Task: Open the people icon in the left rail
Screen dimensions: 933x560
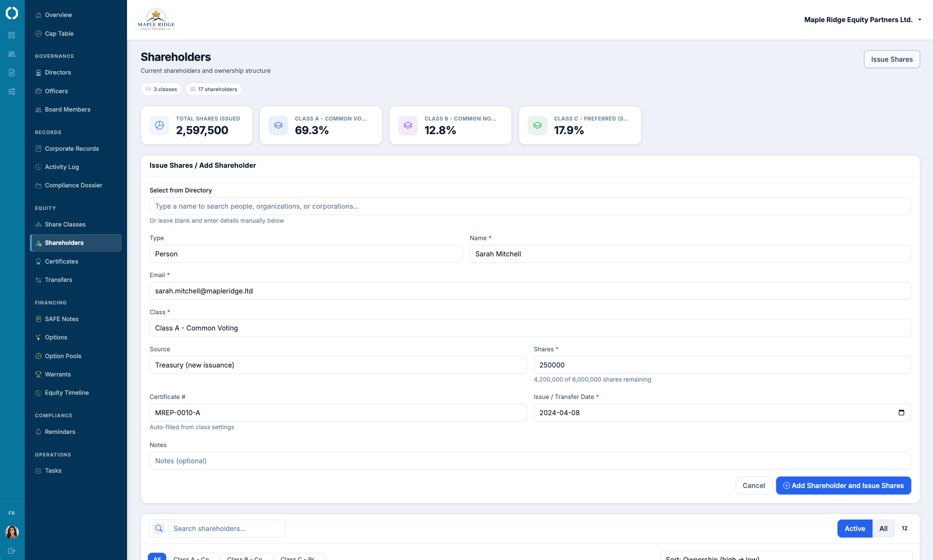Action: (12, 54)
